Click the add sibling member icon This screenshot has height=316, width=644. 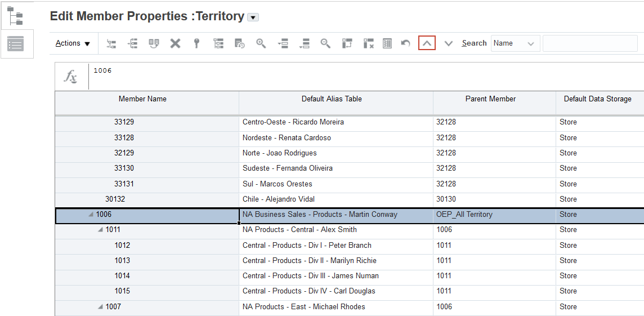click(x=133, y=43)
